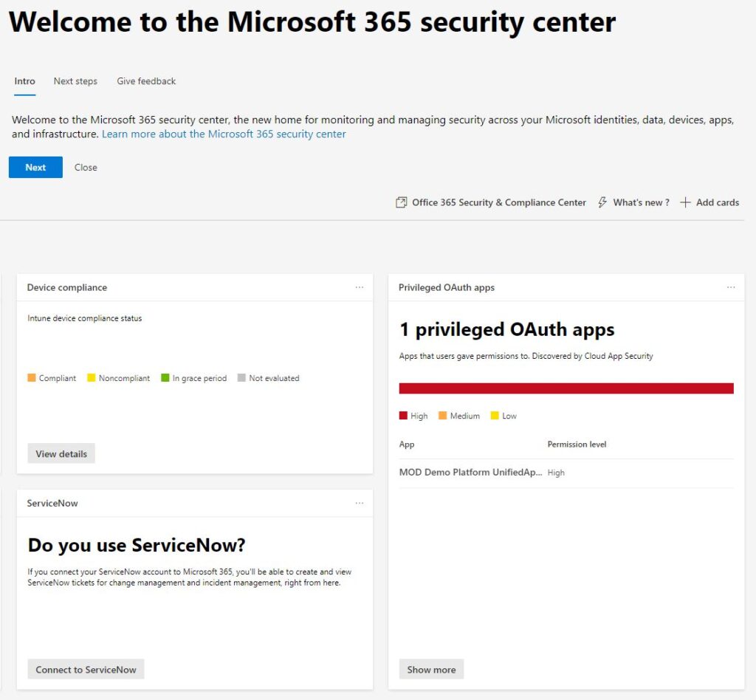This screenshot has width=756, height=700.
Task: Click the Intro tab
Action: [24, 81]
